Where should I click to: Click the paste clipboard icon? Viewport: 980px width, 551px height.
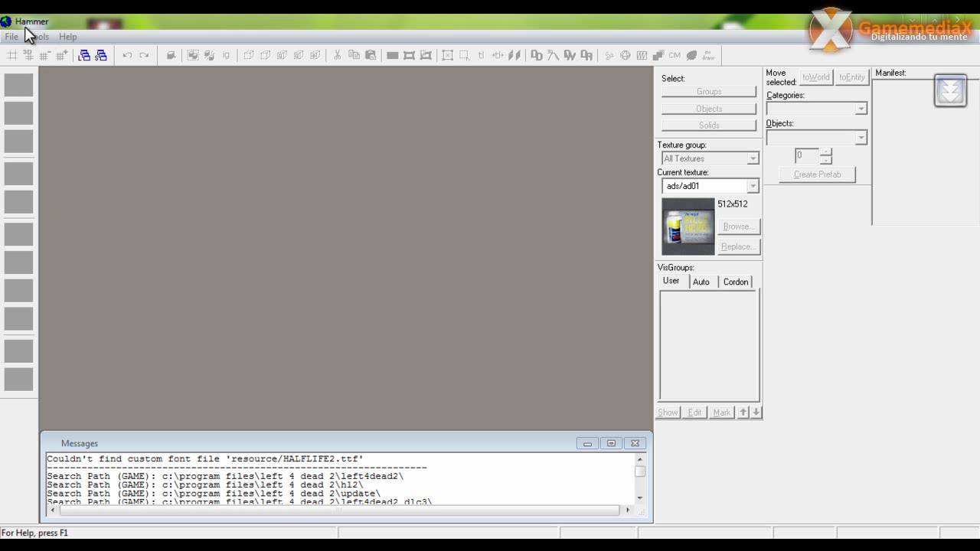click(371, 55)
